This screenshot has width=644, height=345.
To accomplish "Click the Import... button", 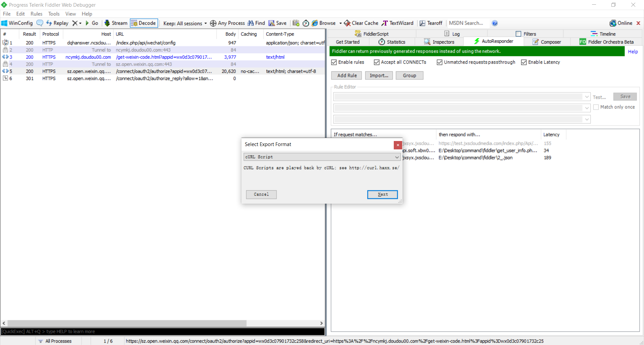I will click(379, 76).
